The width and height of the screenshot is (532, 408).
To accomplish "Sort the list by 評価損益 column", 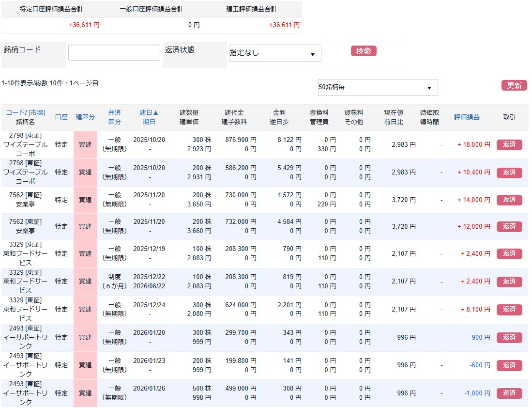I will pos(467,116).
